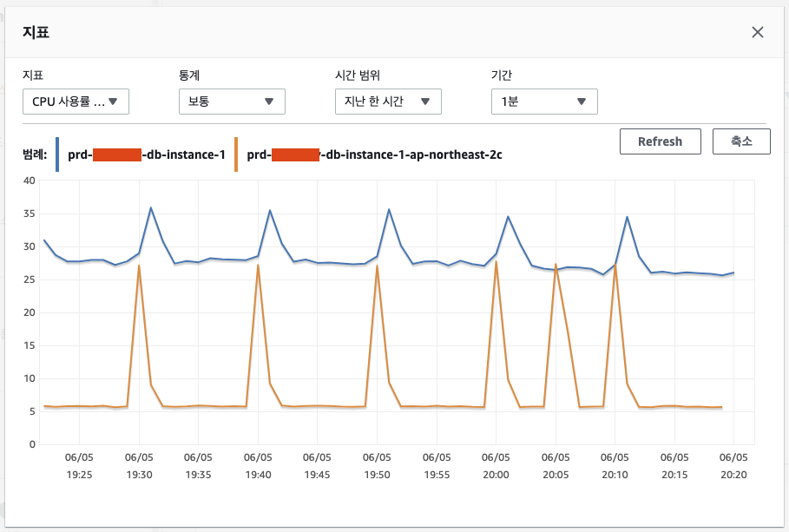Screen dimensions: 789x532
Task: Click the 19:30 x-axis time label
Action: coord(140,475)
